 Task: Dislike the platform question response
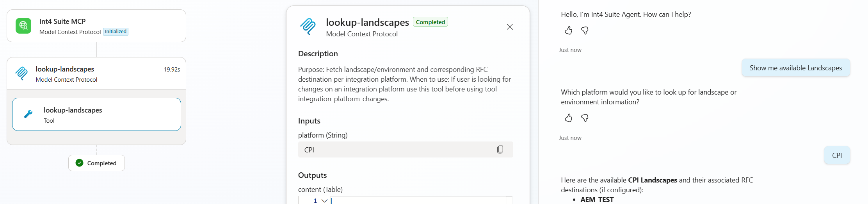[x=585, y=118]
